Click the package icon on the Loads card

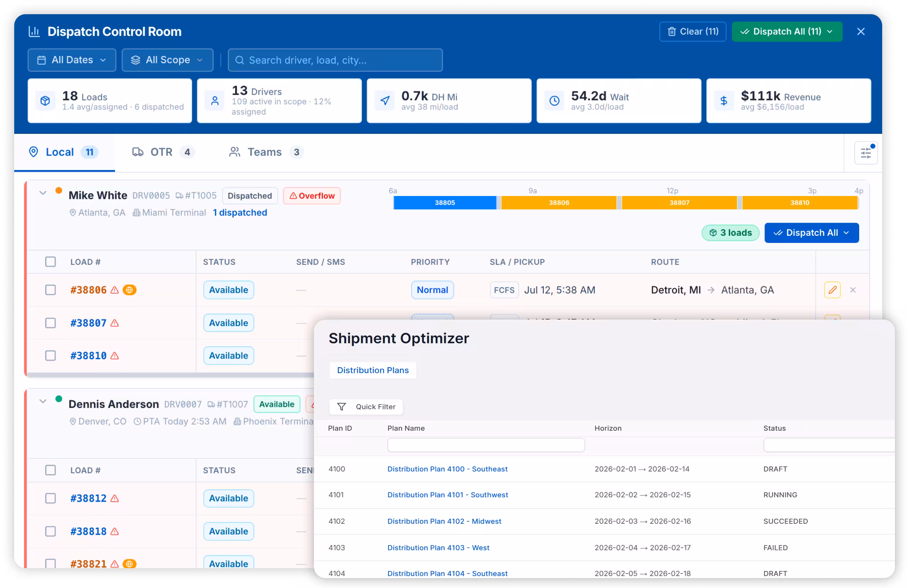click(45, 101)
